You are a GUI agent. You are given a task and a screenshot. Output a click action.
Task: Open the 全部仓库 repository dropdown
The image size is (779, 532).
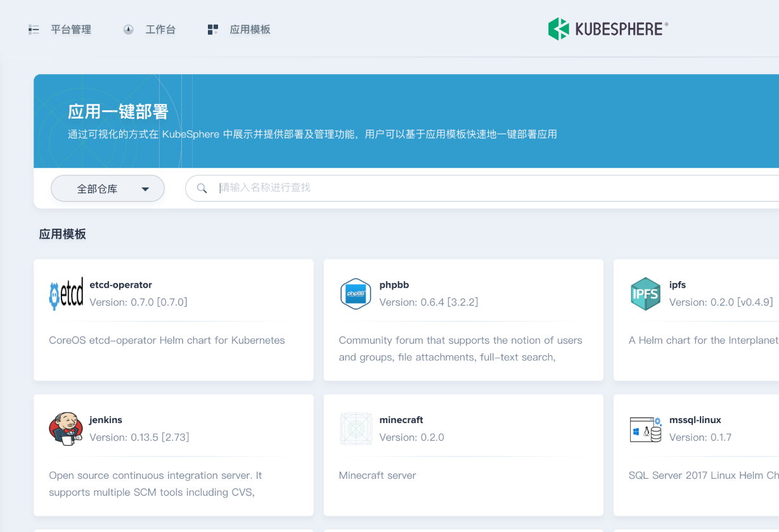[107, 189]
